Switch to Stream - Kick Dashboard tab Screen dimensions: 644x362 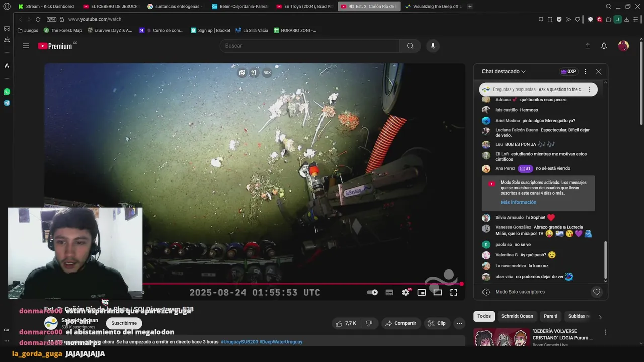(x=46, y=6)
